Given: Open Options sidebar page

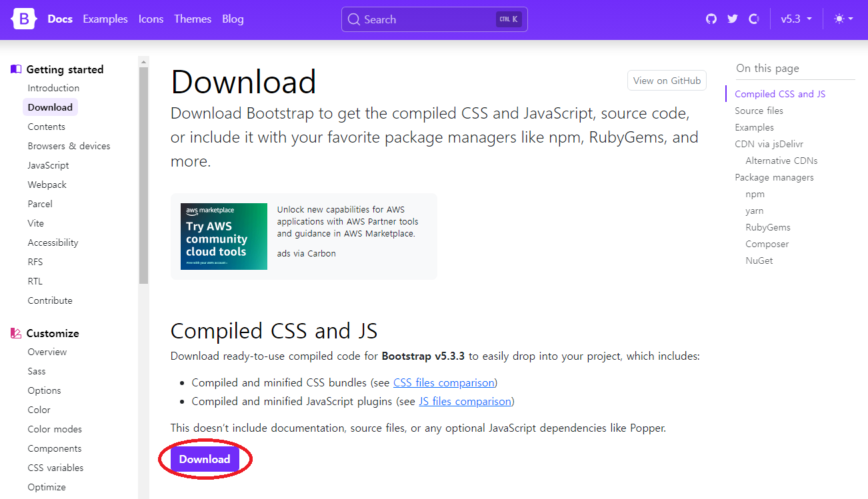Looking at the screenshot, I should coord(44,390).
